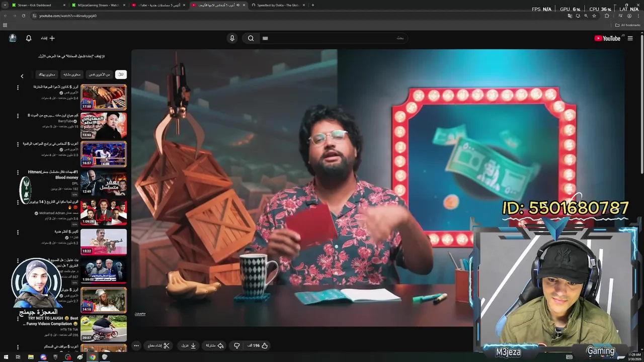Dislike the video

click(236, 345)
